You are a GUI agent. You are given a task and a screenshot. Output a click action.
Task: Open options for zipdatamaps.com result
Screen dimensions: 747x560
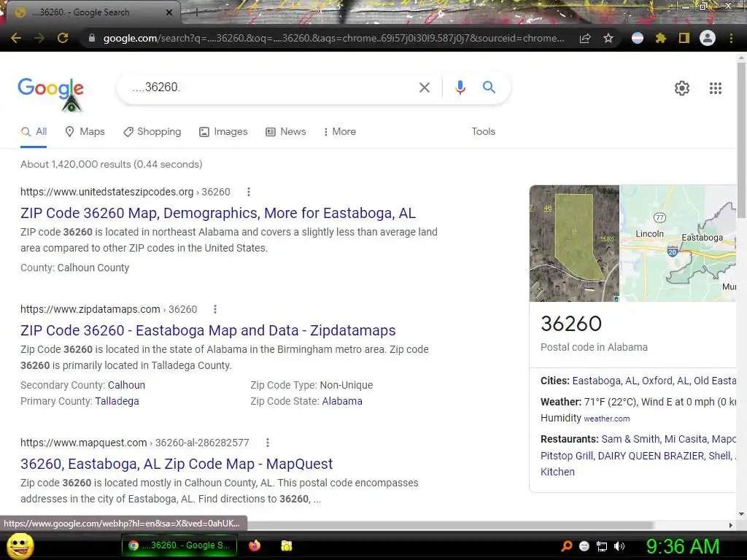215,309
